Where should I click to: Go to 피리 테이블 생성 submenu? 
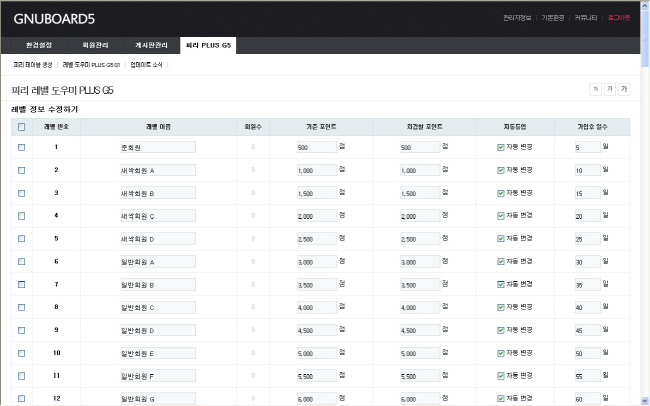(x=32, y=64)
